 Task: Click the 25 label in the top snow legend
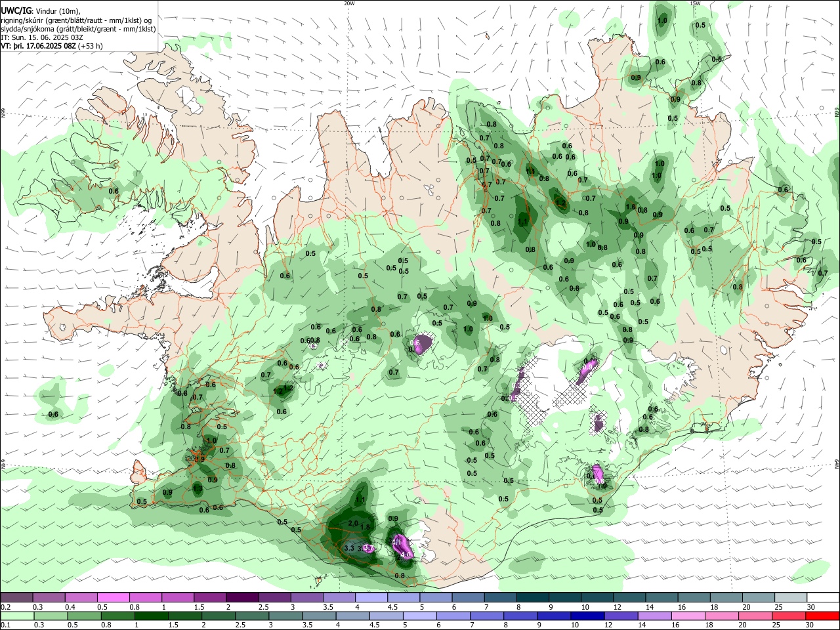click(x=778, y=607)
